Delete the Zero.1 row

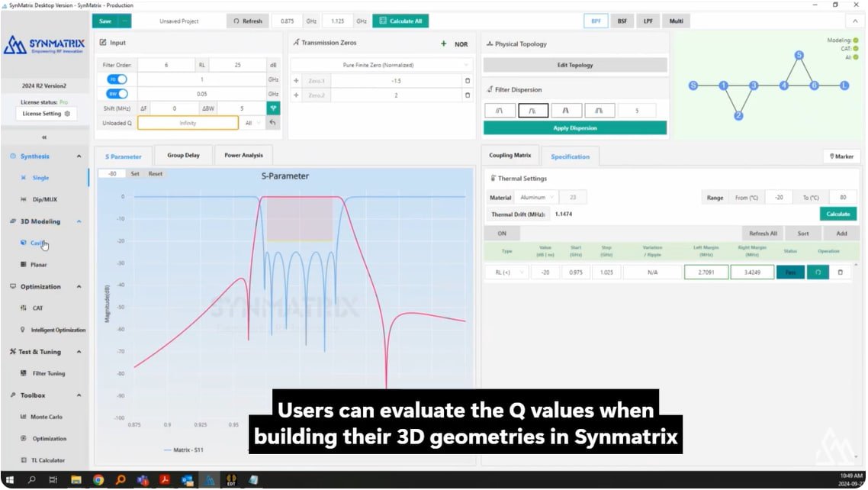pyautogui.click(x=468, y=81)
